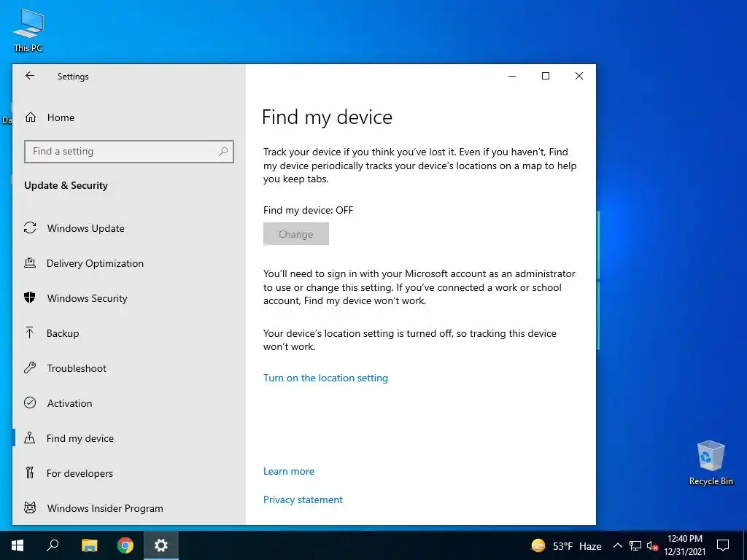Open the Privacy statement link
747x560 pixels.
303,499
